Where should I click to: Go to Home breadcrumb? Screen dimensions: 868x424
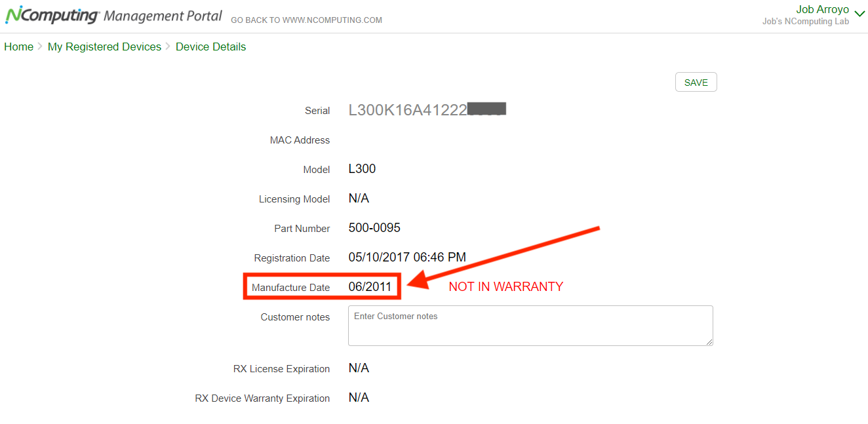[x=18, y=47]
